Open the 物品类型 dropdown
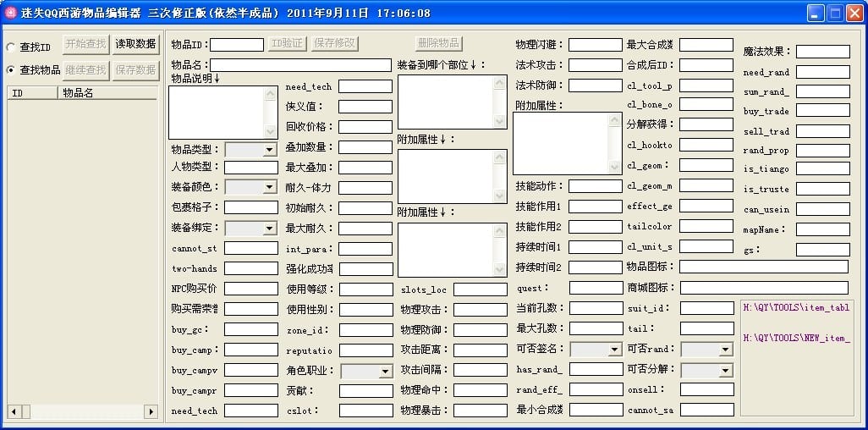Image resolution: width=868 pixels, height=430 pixels. coord(269,150)
